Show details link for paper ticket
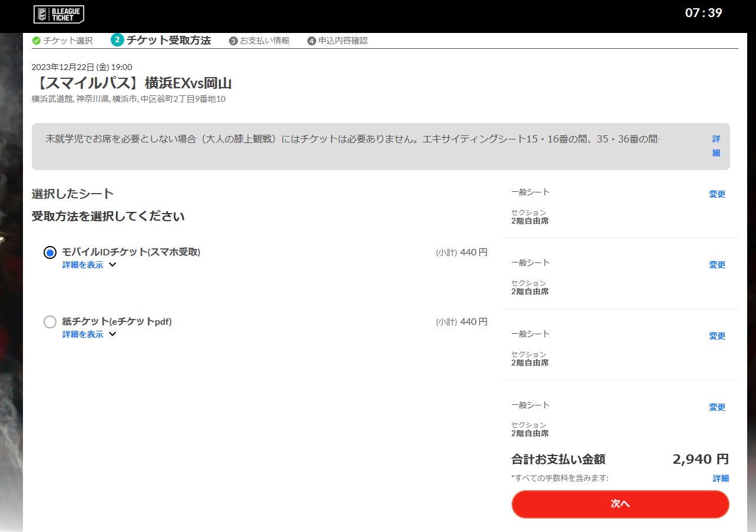Image resolution: width=756 pixels, height=532 pixels. [x=82, y=334]
